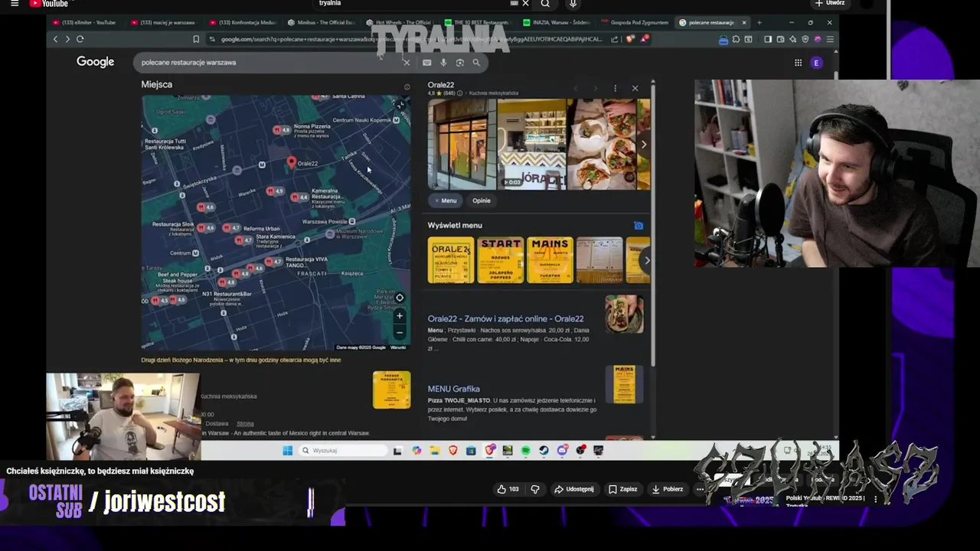Click the add photo camera icon
The width and height of the screenshot is (980, 551).
(x=639, y=226)
